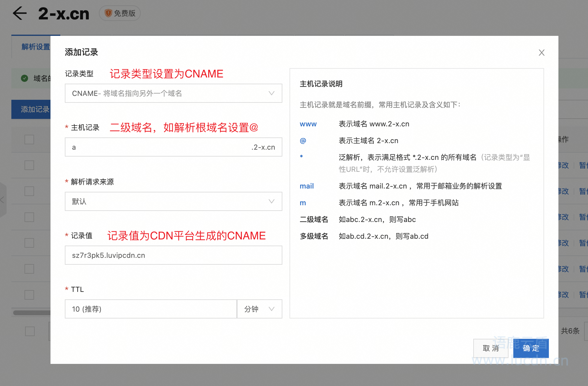Screen dimensions: 588x386
Task: Close the 添加记录 dialog
Action: pyautogui.click(x=541, y=52)
